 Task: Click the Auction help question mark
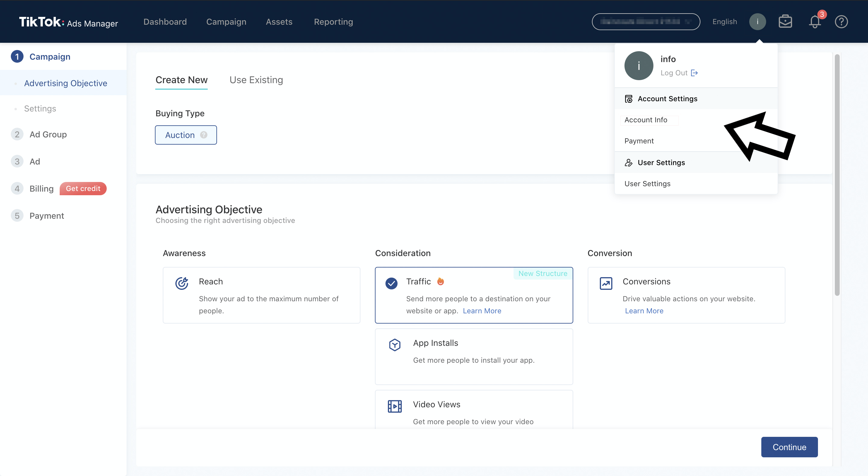(203, 135)
